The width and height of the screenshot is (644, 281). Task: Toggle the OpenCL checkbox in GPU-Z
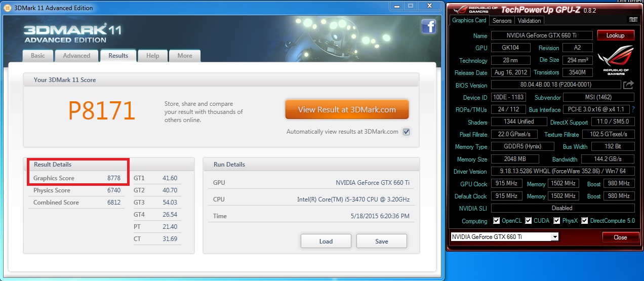click(x=497, y=221)
